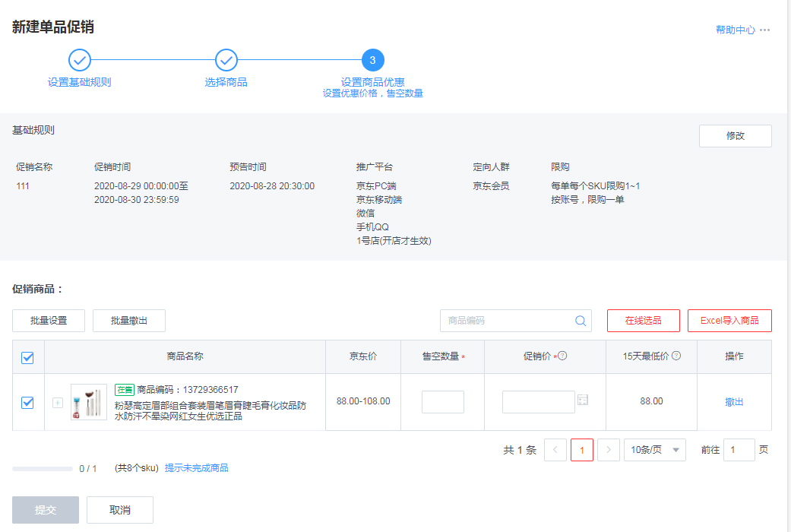Click the 售空数量 input field

pos(443,401)
